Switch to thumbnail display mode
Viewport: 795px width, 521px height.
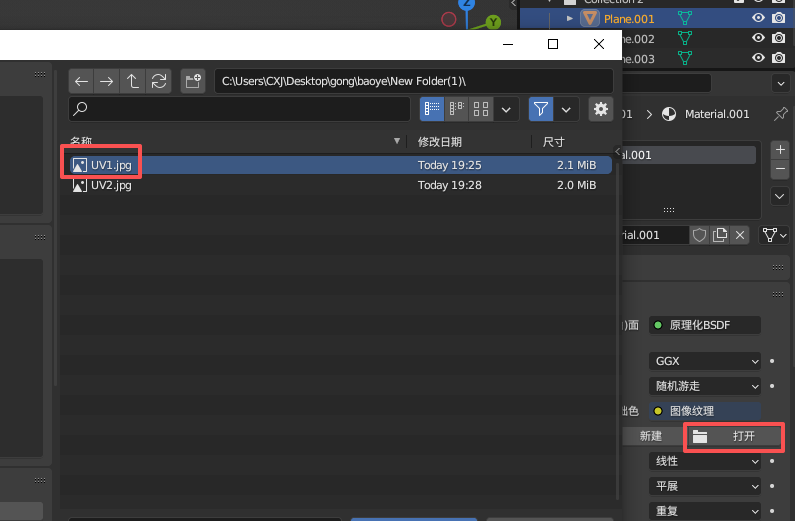481,109
